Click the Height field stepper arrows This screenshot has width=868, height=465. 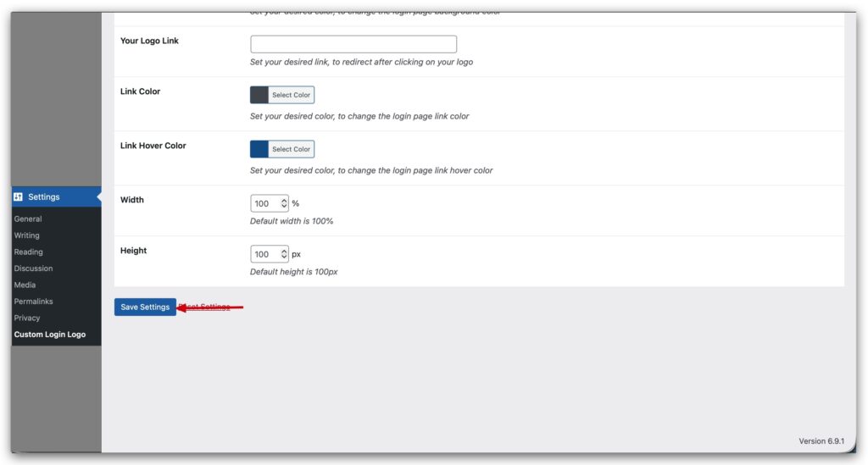(284, 254)
